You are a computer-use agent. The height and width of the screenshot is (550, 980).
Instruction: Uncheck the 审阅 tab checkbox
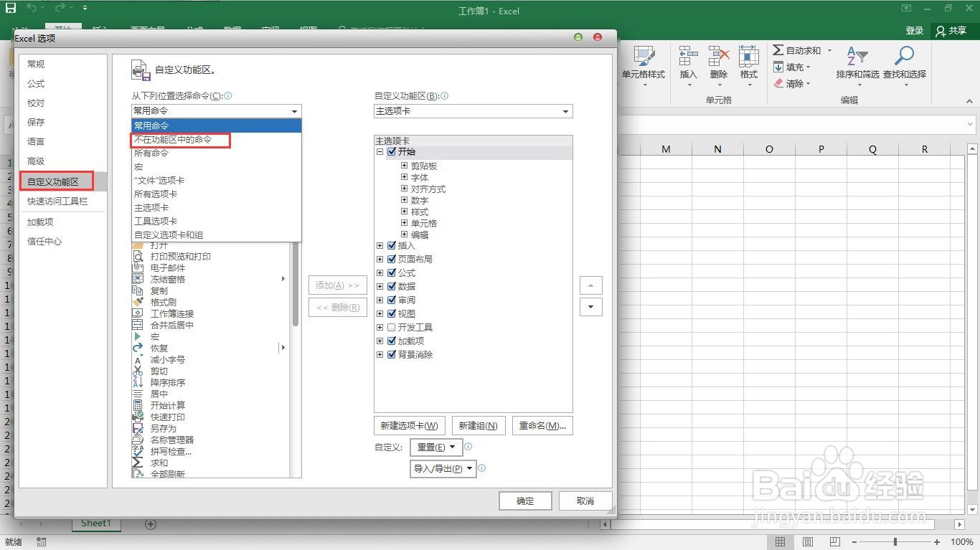[391, 300]
